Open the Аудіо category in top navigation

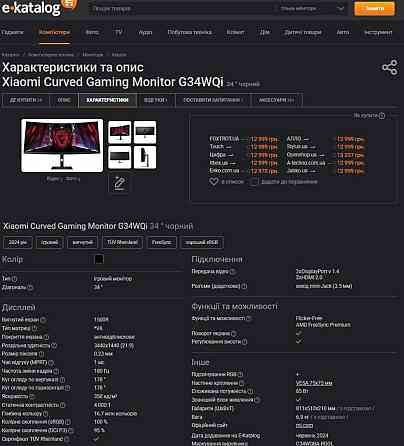click(x=145, y=32)
